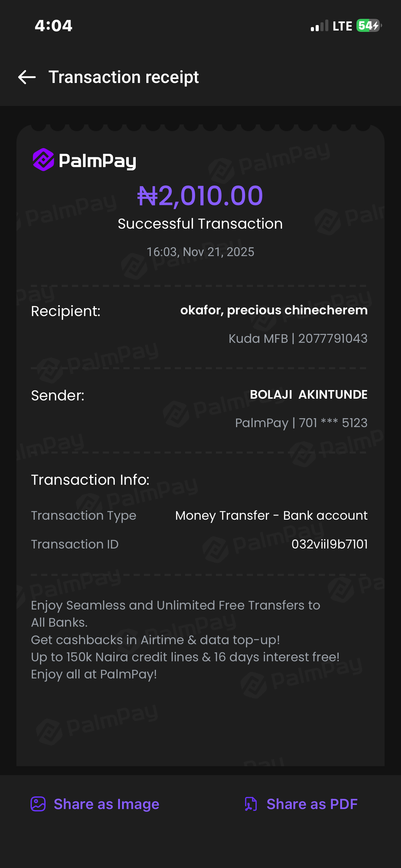Tap the back arrow icon
Viewport: 401px width, 868px height.
point(27,77)
